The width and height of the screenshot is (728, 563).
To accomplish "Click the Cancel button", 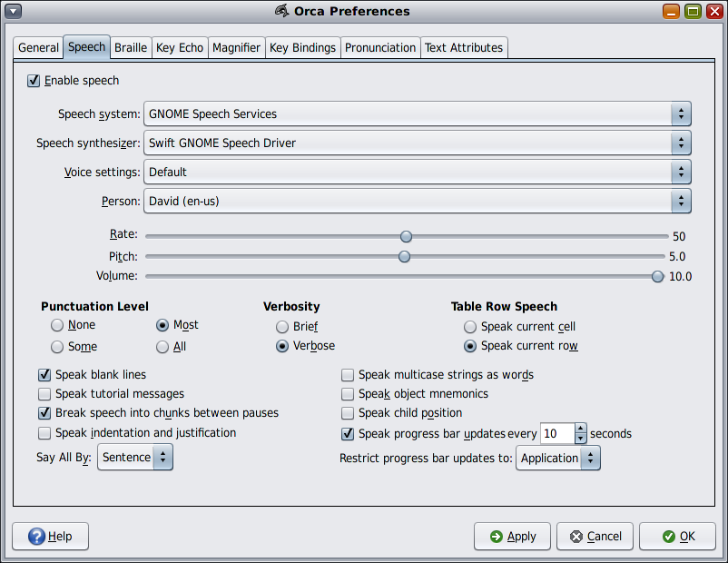I will pyautogui.click(x=595, y=537).
